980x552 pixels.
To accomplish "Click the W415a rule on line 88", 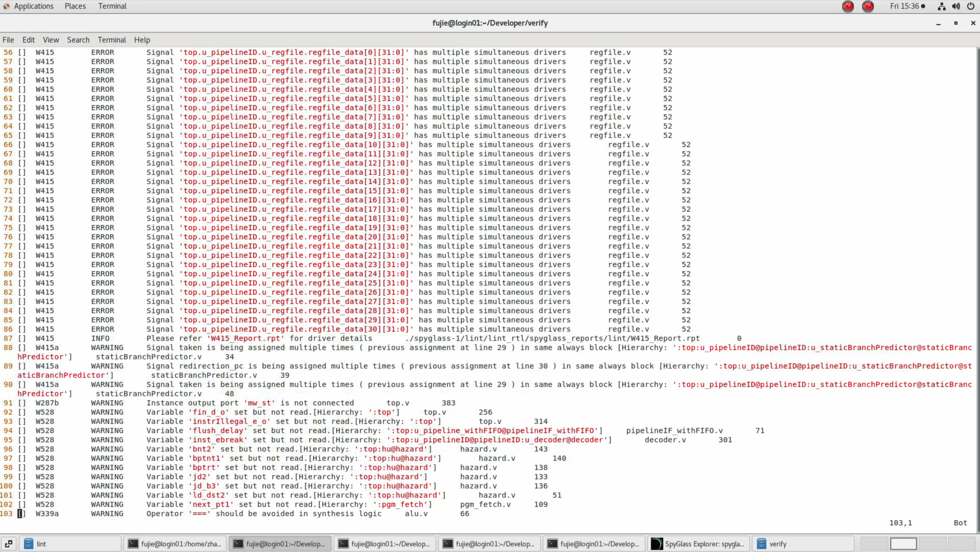I will click(47, 347).
